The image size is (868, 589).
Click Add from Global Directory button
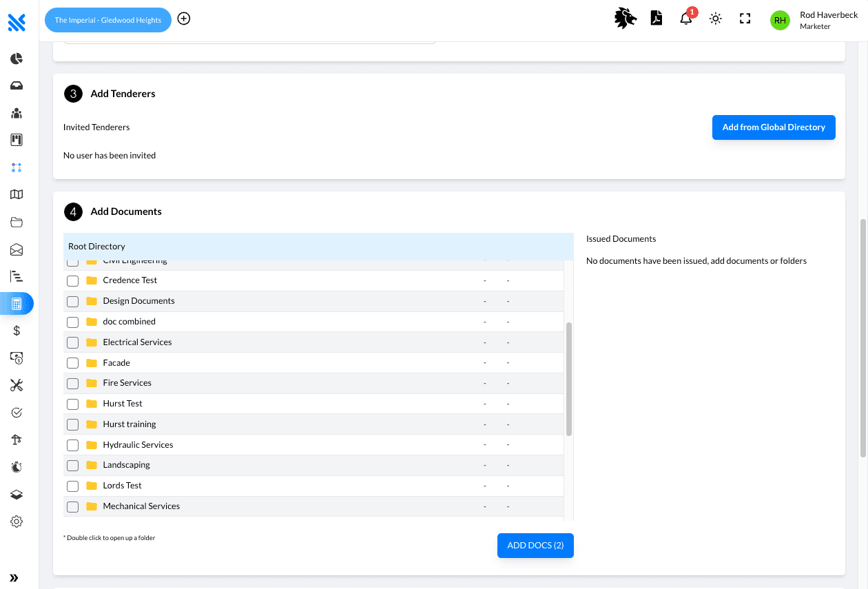tap(774, 127)
